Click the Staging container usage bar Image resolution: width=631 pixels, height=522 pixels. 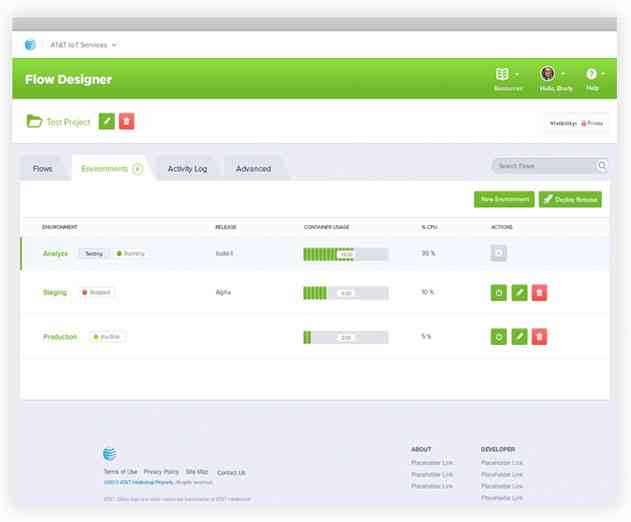[345, 293]
